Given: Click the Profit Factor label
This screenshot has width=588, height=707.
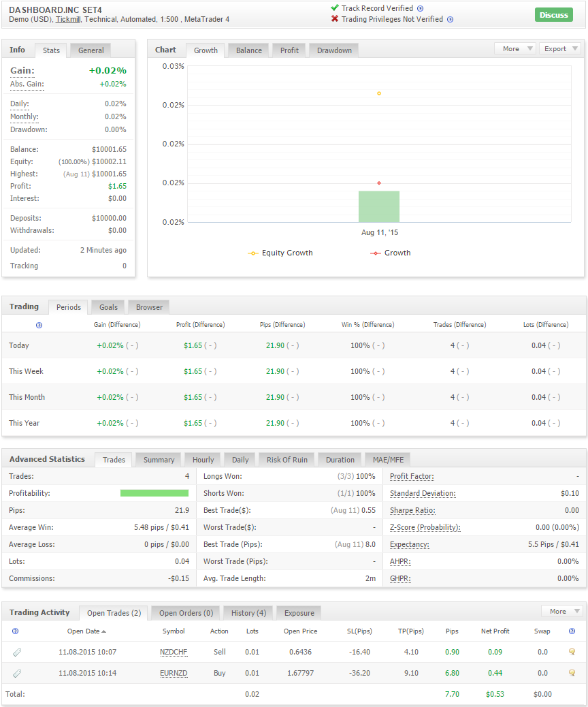Looking at the screenshot, I should [x=412, y=477].
